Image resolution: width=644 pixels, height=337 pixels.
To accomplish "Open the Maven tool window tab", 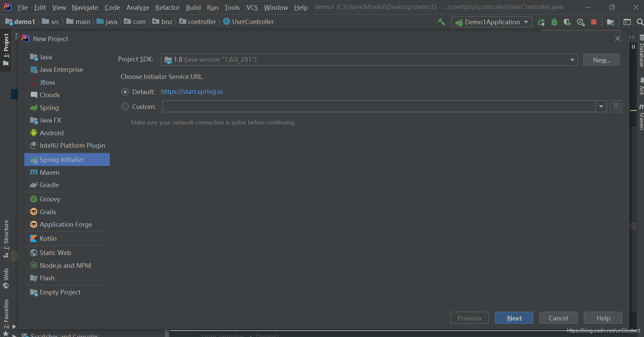I will click(x=641, y=117).
